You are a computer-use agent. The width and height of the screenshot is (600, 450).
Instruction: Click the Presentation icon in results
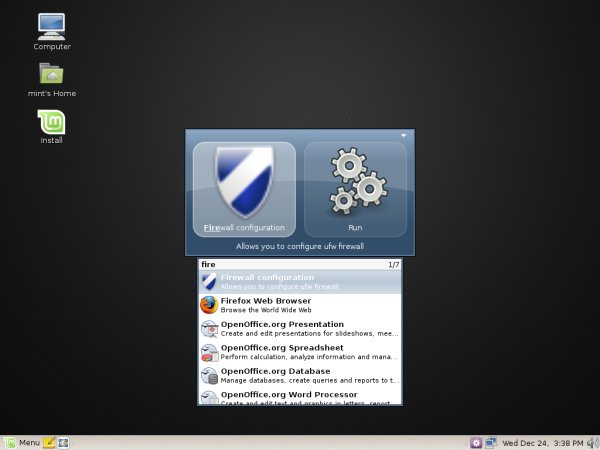(209, 329)
